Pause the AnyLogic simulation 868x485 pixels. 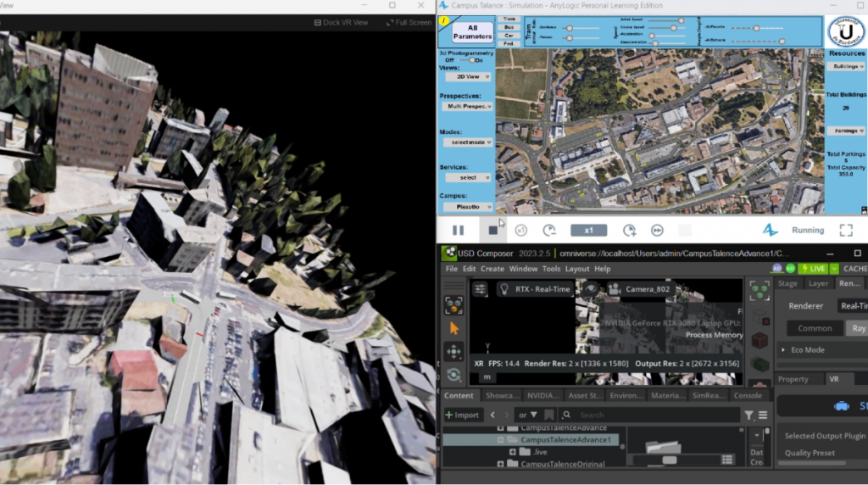pos(458,231)
